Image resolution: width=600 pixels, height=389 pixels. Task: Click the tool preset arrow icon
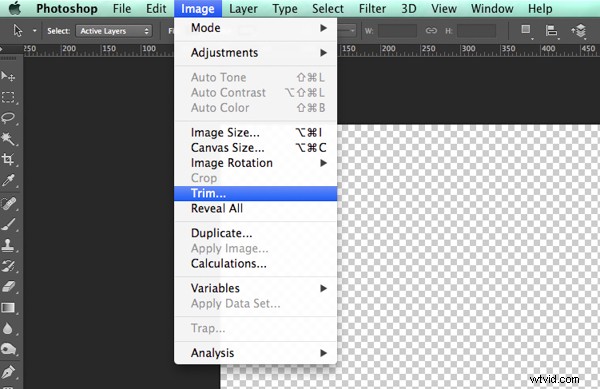click(x=18, y=30)
